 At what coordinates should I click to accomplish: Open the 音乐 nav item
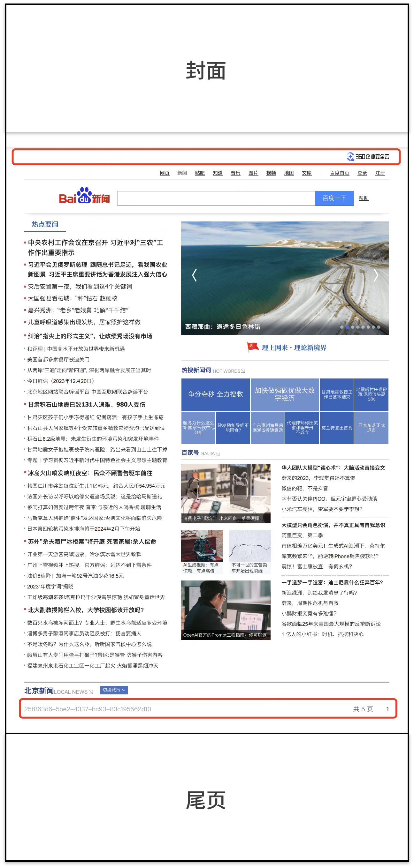[x=235, y=173]
